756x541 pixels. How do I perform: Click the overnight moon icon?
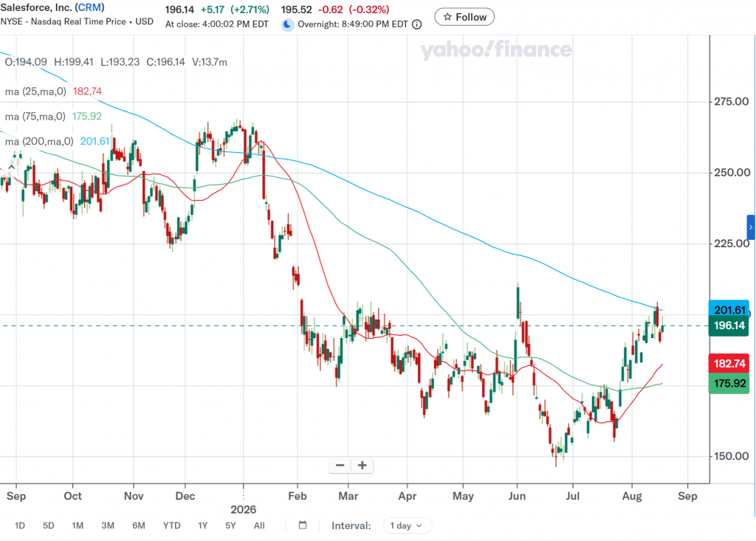[x=287, y=24]
